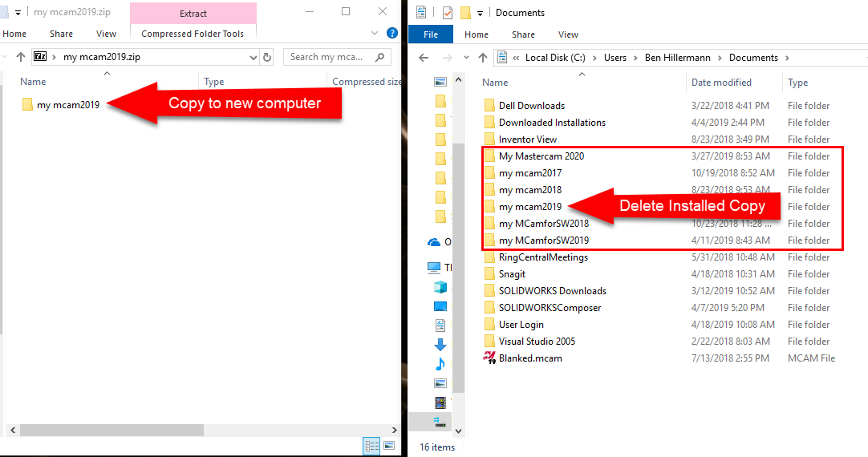Expand the zip window ribbon chevron
868x457 pixels.
[374, 33]
